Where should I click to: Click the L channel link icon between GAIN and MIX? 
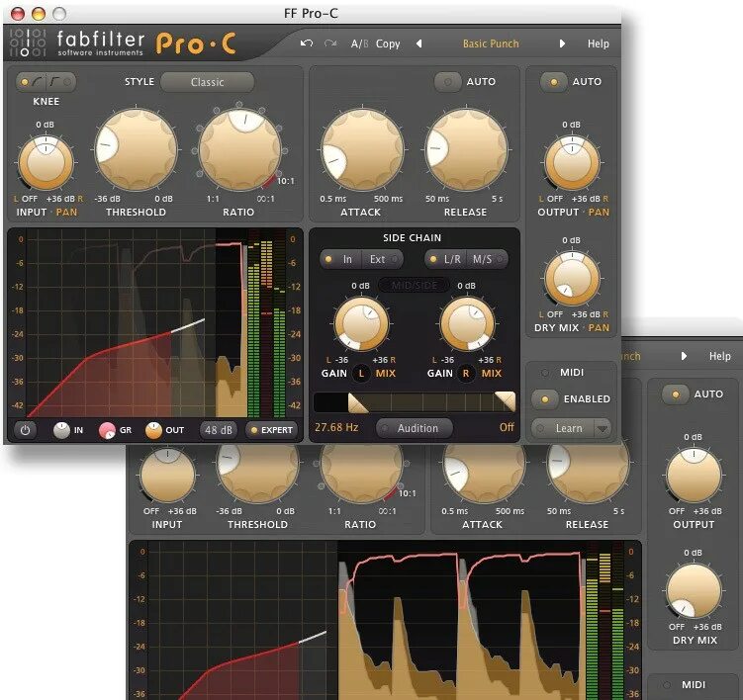click(361, 374)
